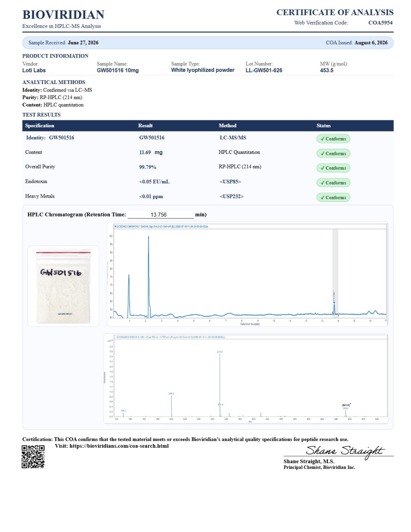
Task: Click the COA Issued date August 6, 2026
Action: (371, 43)
